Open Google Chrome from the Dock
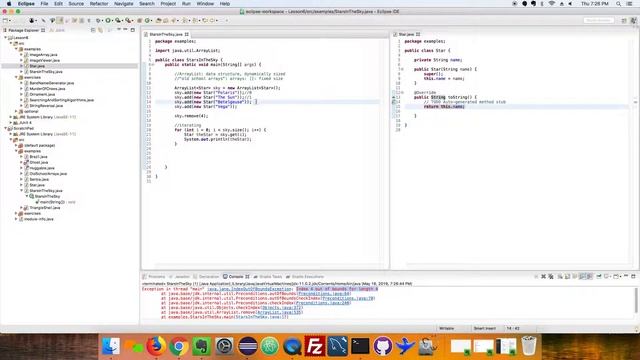This screenshot has width=640, height=360. pyautogui.click(x=179, y=346)
